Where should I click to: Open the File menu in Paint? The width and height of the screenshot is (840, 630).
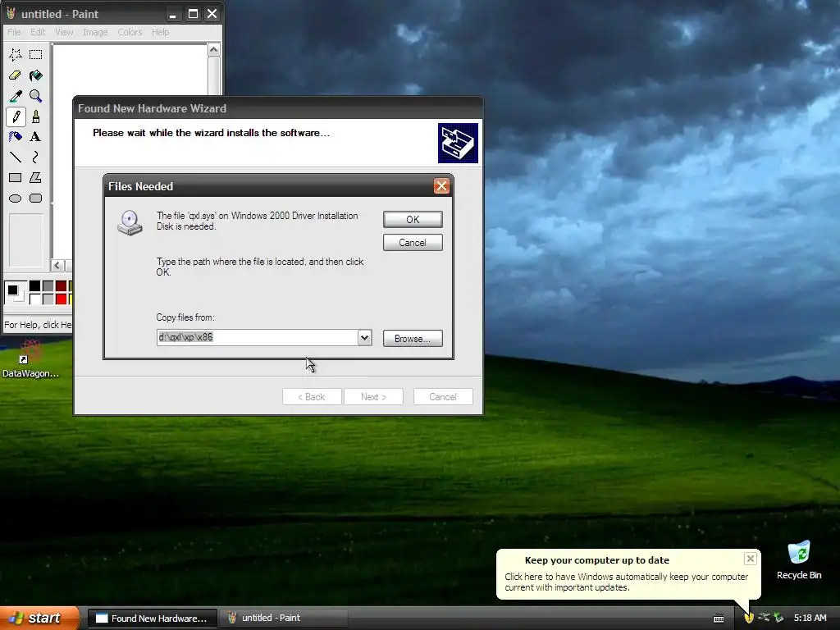pyautogui.click(x=14, y=32)
